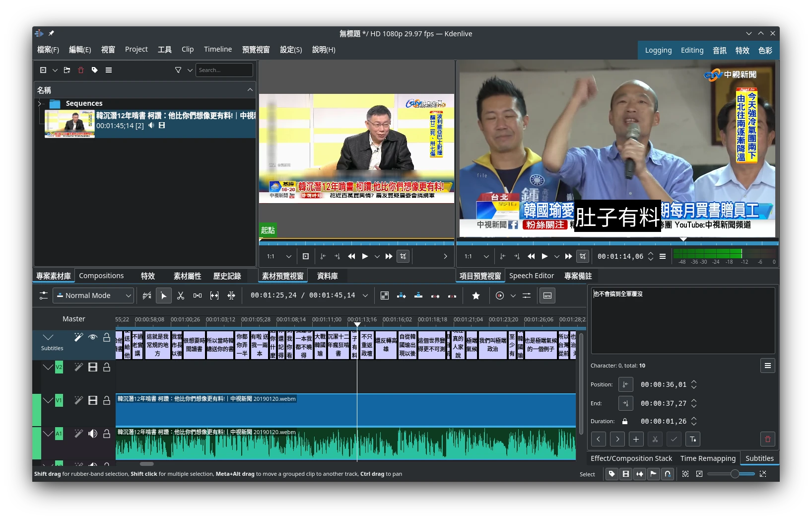
Task: Click the tag icon in project bin toolbar
Action: [95, 70]
